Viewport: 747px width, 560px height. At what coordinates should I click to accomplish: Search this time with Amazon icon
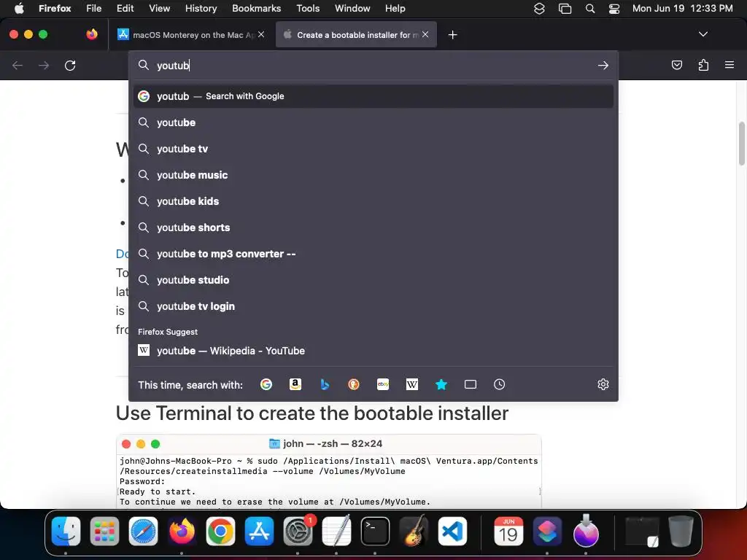pyautogui.click(x=295, y=384)
